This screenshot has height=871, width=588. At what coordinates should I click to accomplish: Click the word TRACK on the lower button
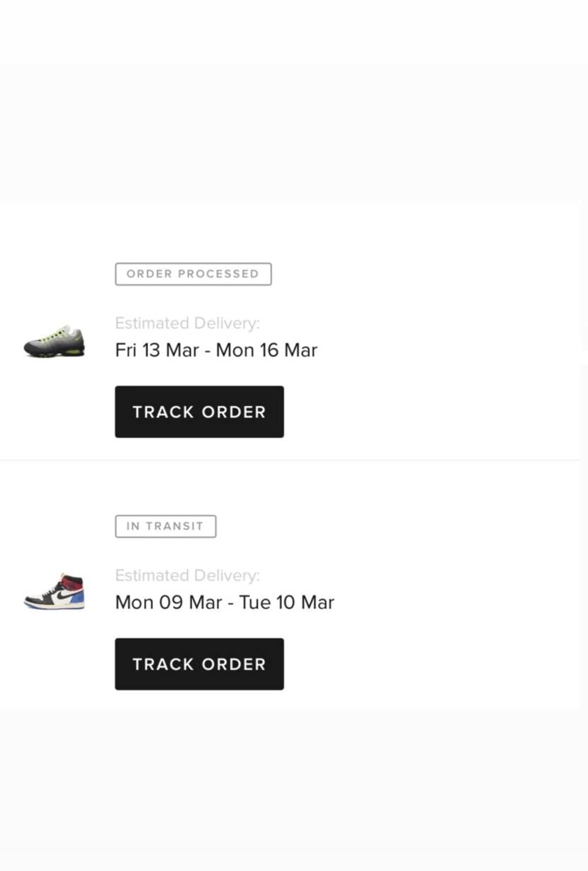coord(164,664)
